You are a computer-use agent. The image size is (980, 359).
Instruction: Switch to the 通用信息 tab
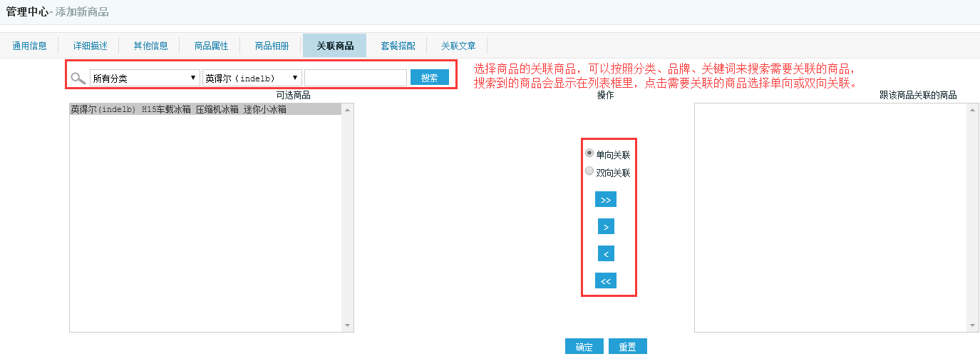click(29, 46)
